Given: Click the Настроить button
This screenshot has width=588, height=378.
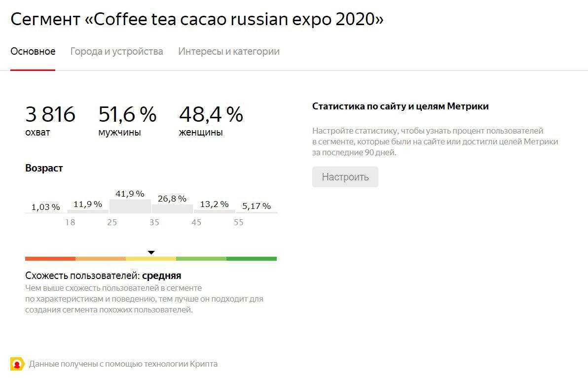Looking at the screenshot, I should 345,177.
